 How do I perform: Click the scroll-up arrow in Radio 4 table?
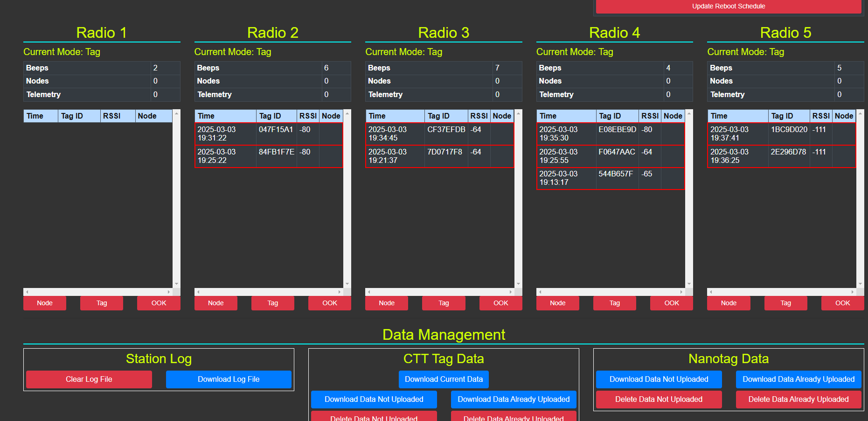click(x=689, y=113)
